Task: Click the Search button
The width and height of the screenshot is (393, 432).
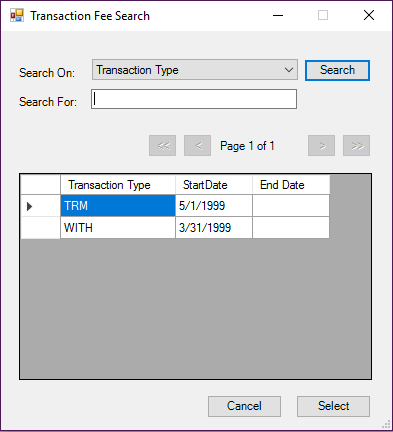Action: point(337,70)
